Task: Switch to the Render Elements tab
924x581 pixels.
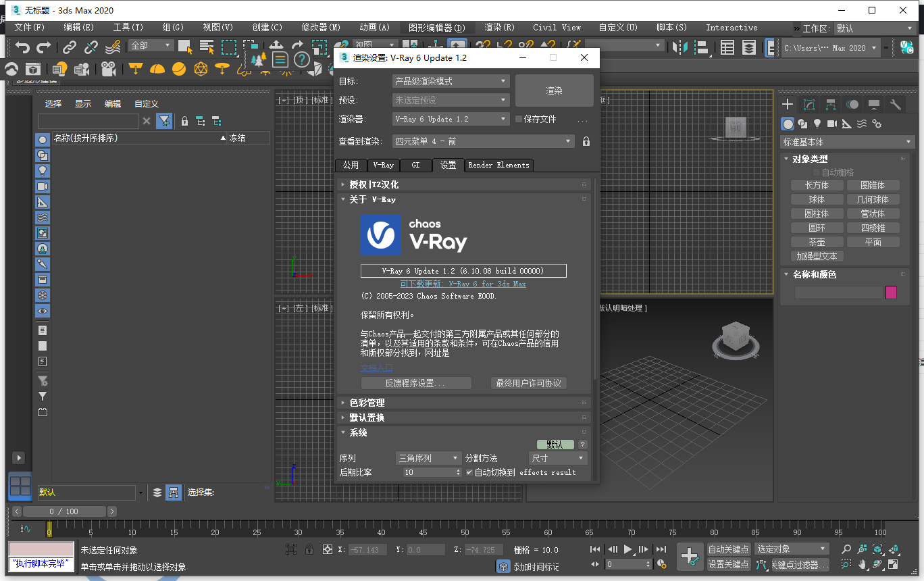Action: (x=498, y=165)
